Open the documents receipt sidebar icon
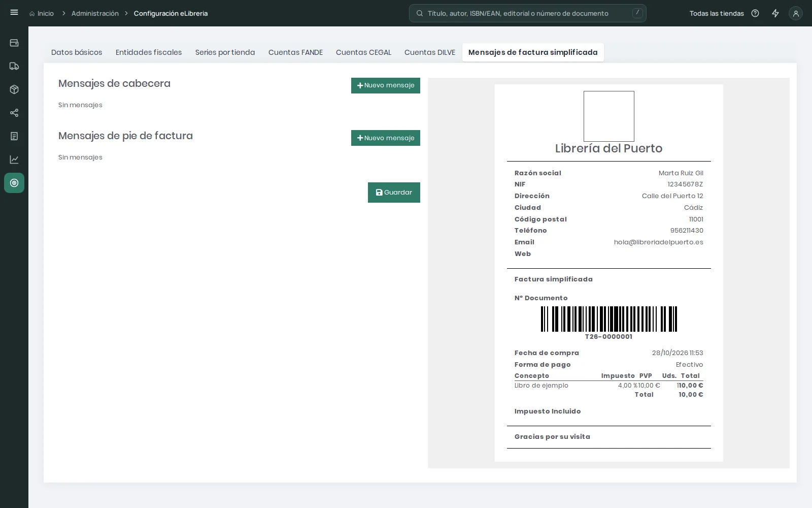 pyautogui.click(x=14, y=136)
